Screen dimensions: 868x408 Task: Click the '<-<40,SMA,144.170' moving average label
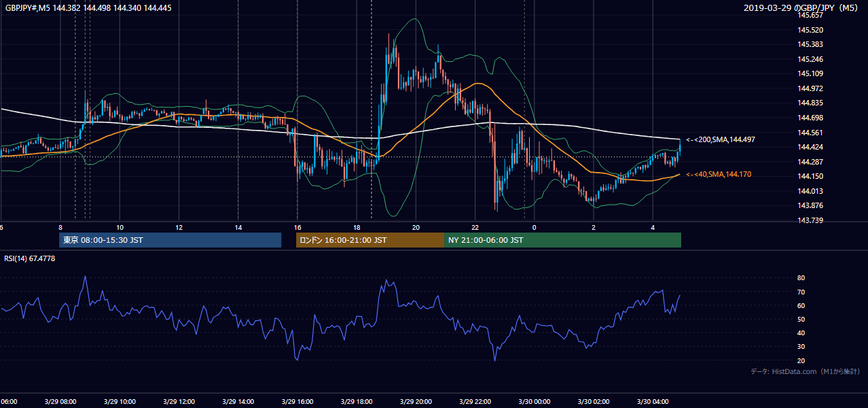tap(718, 175)
